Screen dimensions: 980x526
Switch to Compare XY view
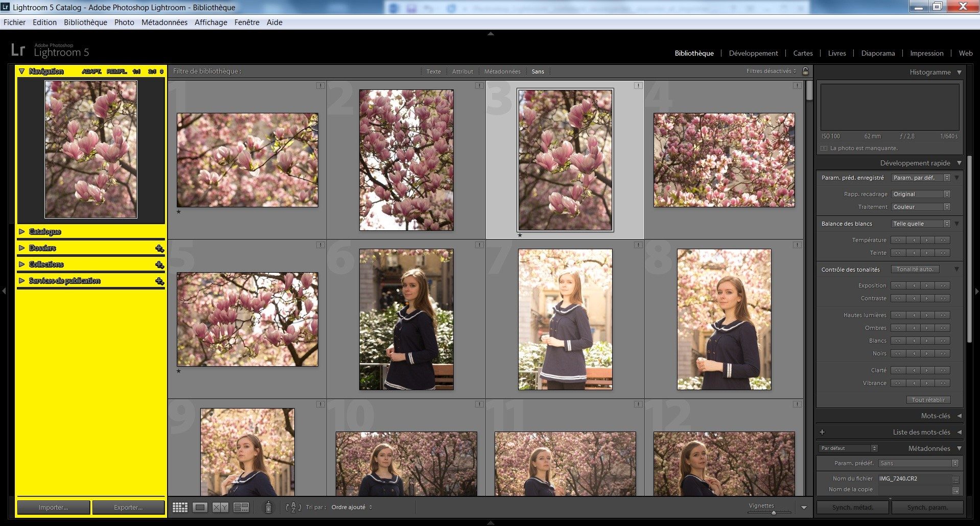click(220, 507)
